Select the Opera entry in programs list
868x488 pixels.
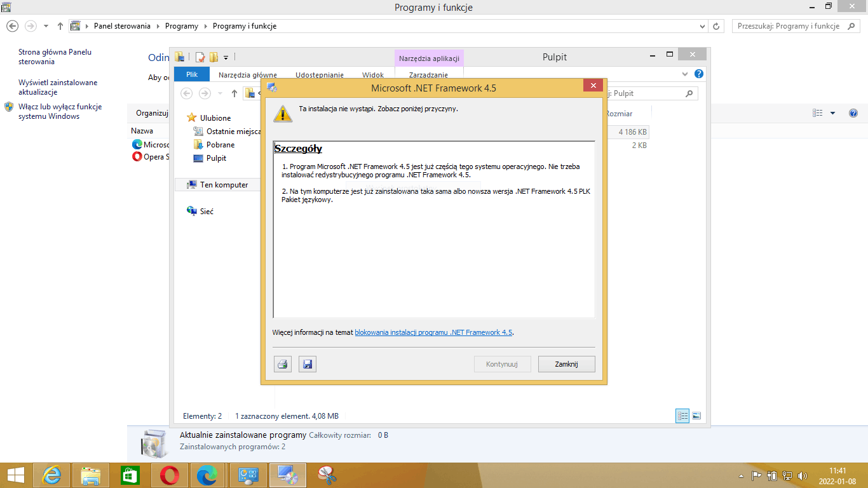(151, 157)
